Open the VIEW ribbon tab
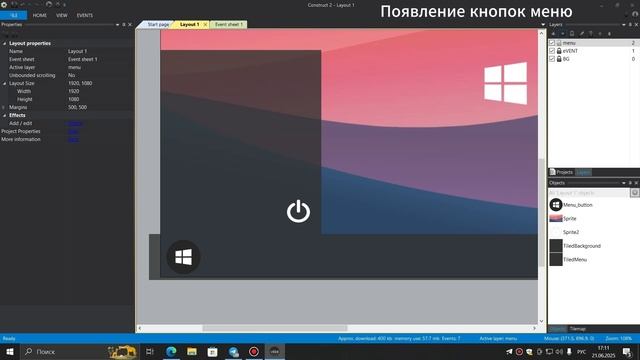 tap(62, 15)
